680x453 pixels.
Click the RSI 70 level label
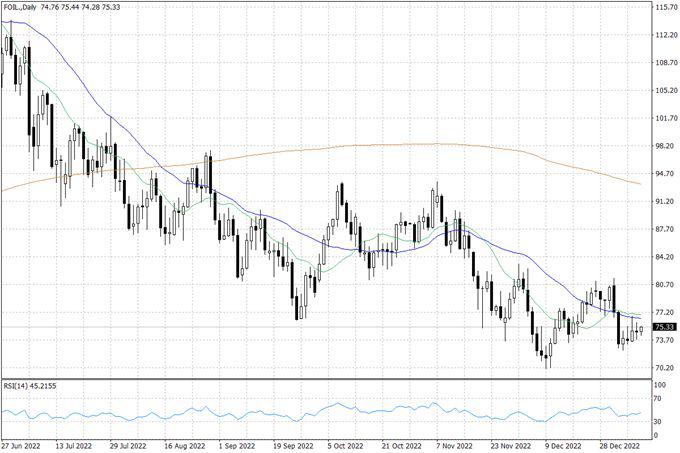657,399
